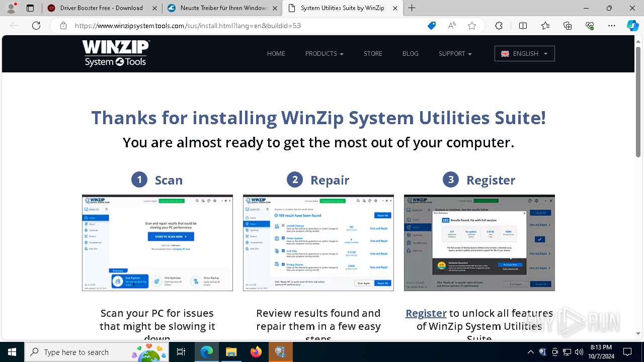
Task: Open the ENGLISH language selector
Action: [x=525, y=54]
